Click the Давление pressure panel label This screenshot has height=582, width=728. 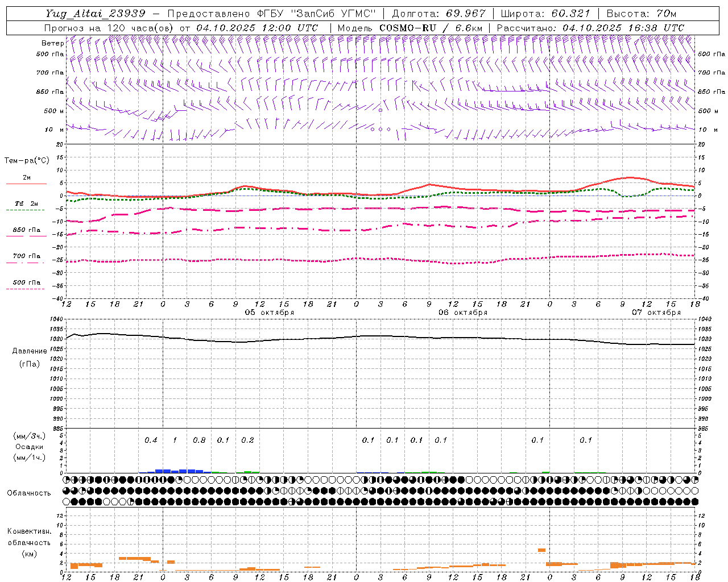tap(30, 351)
